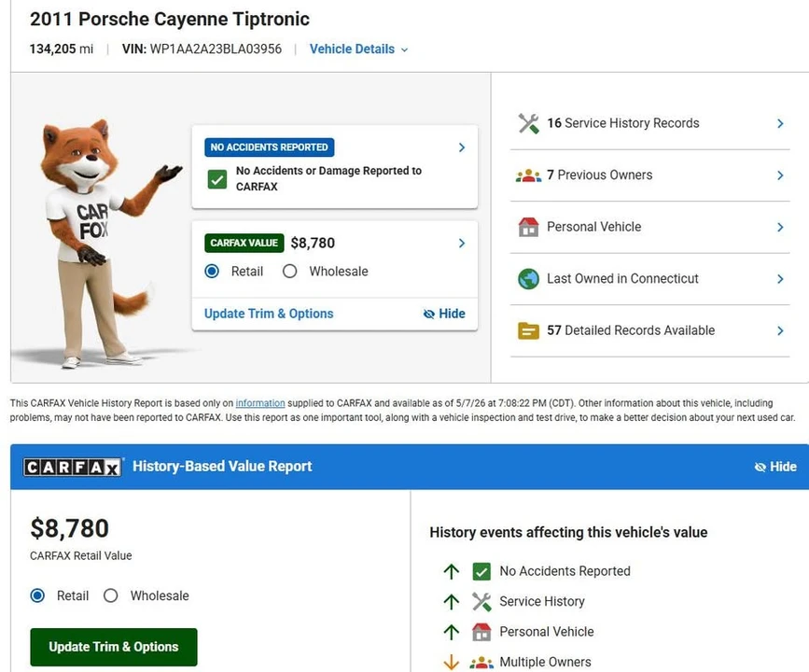Select Wholesale in the CARFAX Value card
The image size is (809, 672).
tap(290, 272)
